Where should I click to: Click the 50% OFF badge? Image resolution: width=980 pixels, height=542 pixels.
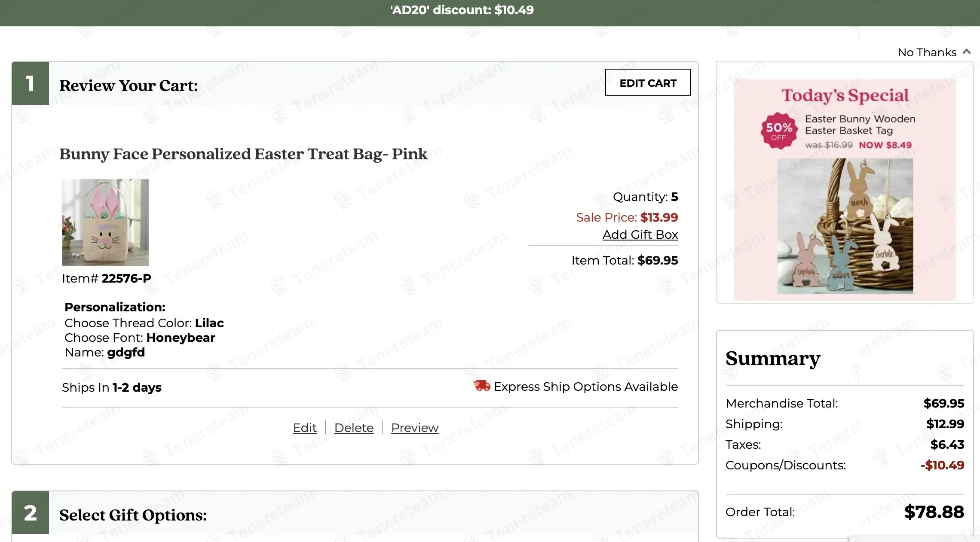tap(779, 131)
